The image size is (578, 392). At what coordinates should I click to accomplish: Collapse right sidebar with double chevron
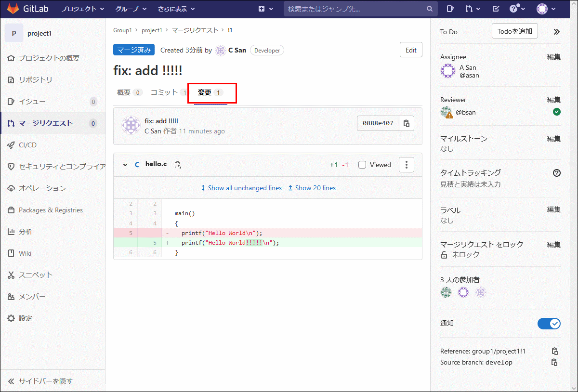click(x=556, y=32)
